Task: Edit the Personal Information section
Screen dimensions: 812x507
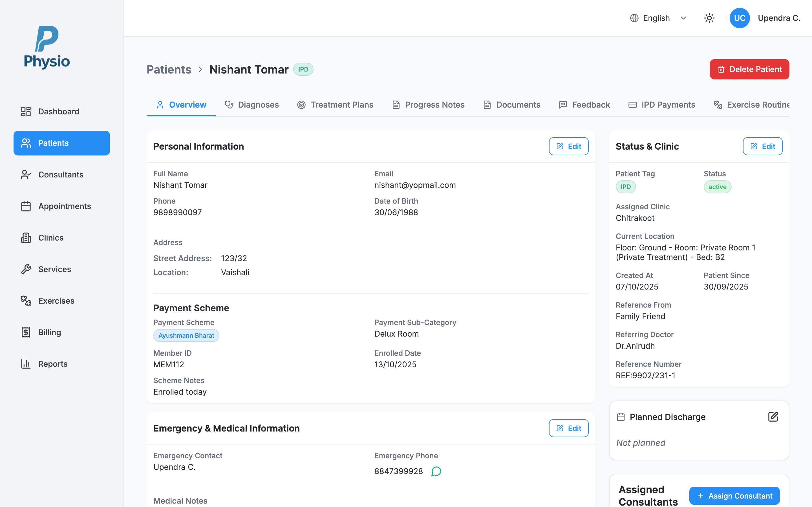Action: [568, 146]
